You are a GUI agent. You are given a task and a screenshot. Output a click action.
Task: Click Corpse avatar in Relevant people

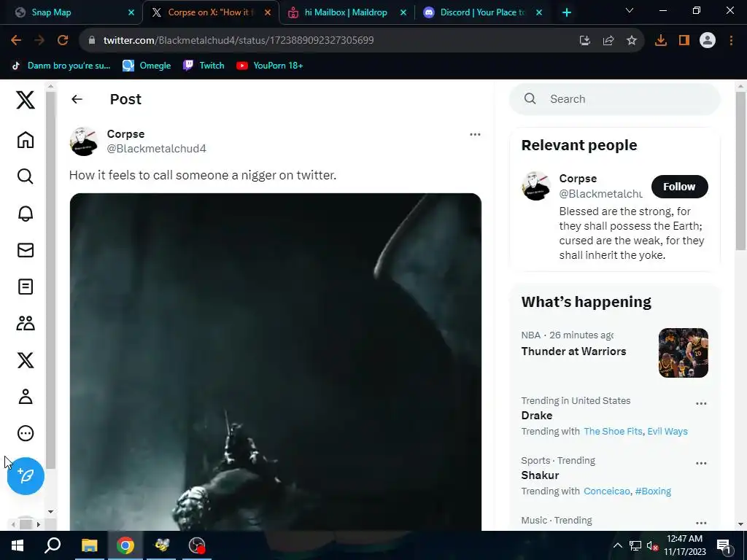[x=536, y=186]
